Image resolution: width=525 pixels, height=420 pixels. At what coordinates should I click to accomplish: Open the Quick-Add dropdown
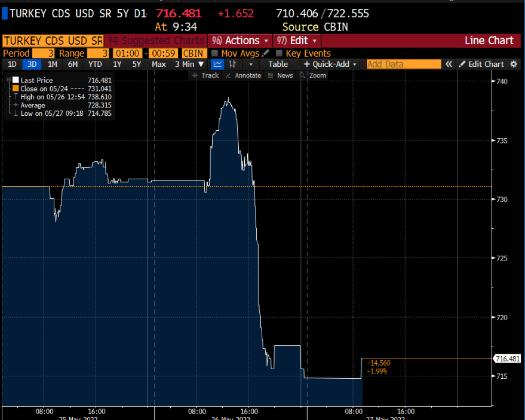click(330, 64)
